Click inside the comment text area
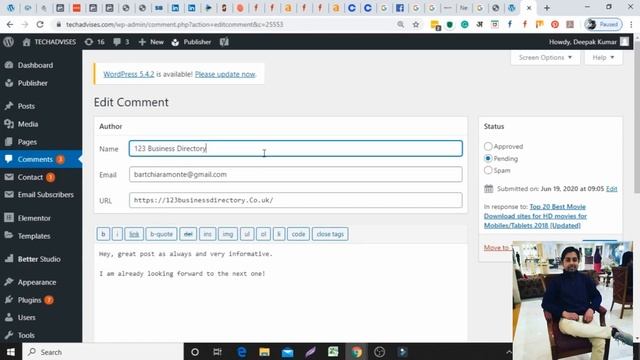640x360 pixels. (281, 293)
